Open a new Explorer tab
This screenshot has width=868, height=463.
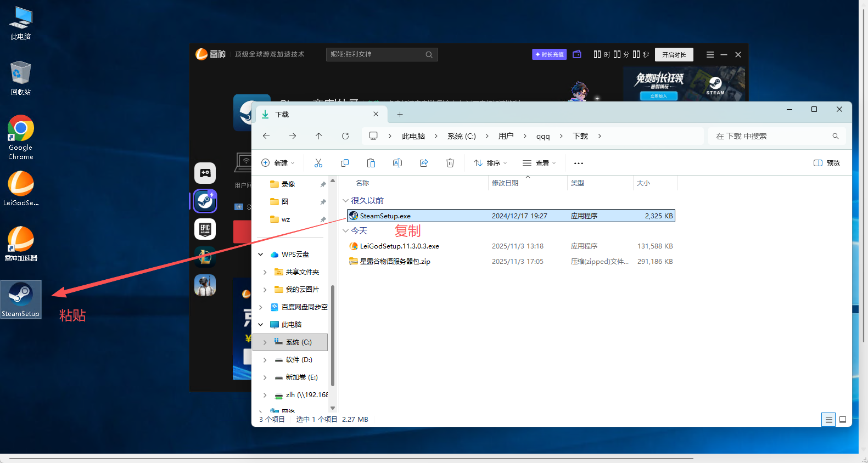pyautogui.click(x=400, y=114)
